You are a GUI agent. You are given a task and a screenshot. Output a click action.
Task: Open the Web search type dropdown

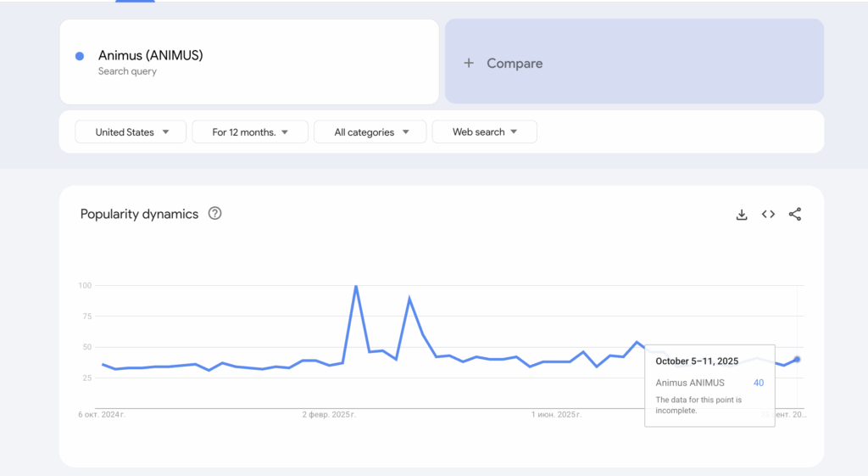coord(484,132)
